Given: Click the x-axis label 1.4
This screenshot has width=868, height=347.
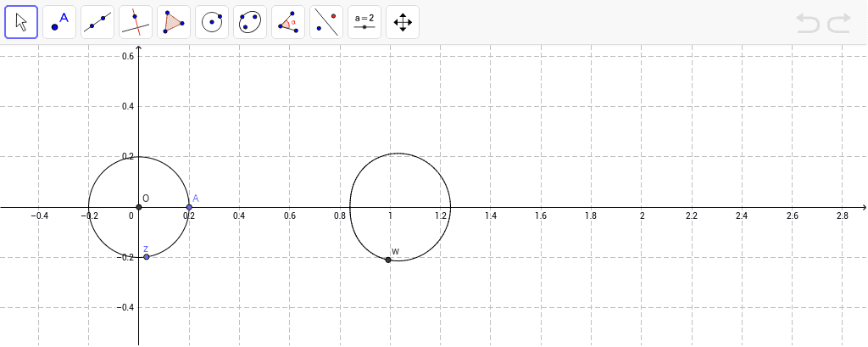Looking at the screenshot, I should coord(491,216).
